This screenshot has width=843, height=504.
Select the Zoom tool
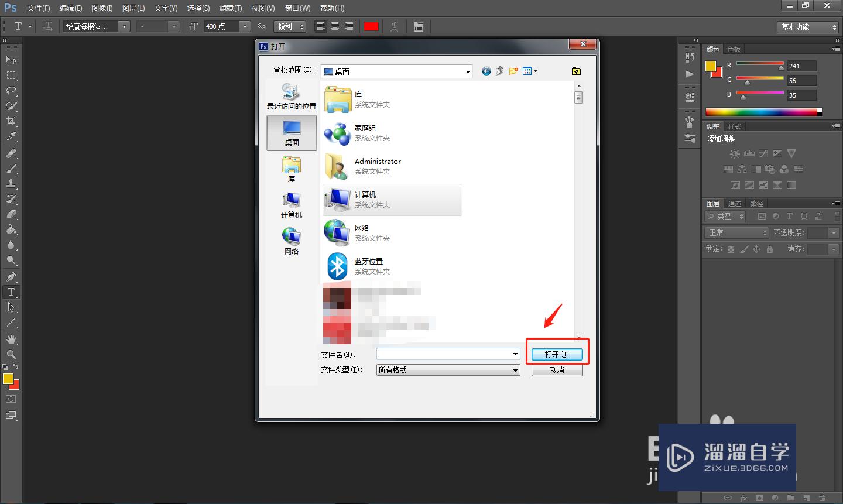(11, 355)
